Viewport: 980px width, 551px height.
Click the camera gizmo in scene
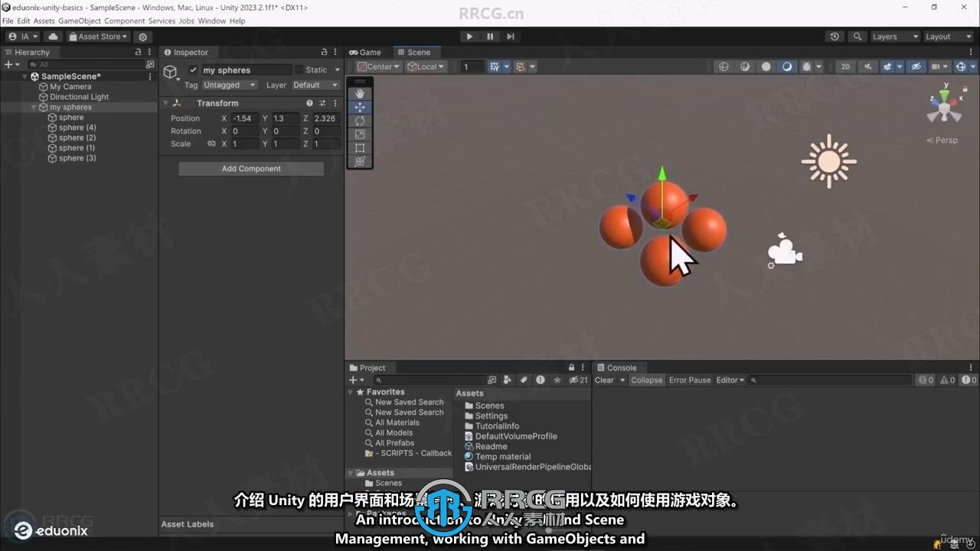tap(785, 250)
